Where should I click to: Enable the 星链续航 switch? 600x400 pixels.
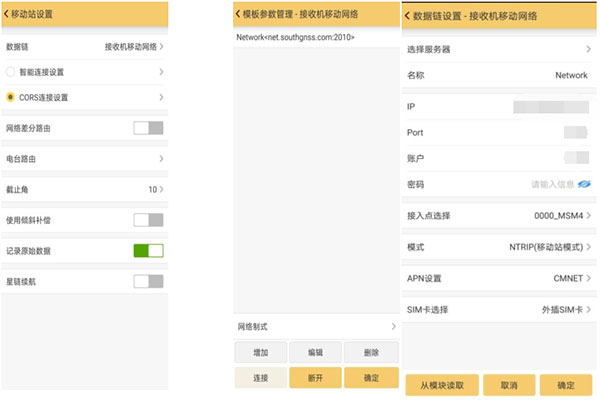tap(148, 282)
